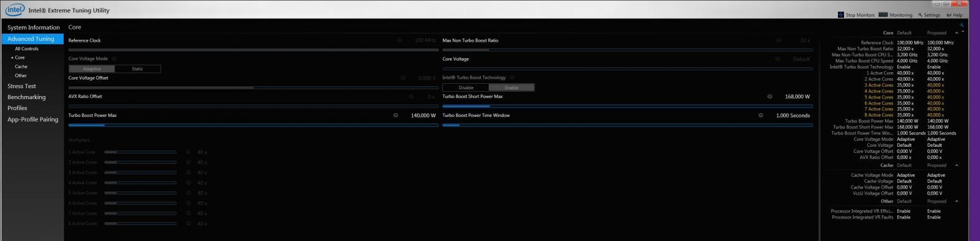Set Core Voltage Mode to Adaptive
980x241 pixels.
coord(92,69)
